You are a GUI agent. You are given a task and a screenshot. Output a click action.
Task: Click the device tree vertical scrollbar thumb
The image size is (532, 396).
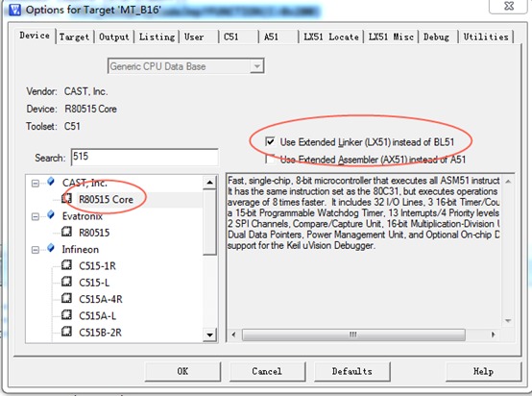tap(209, 222)
